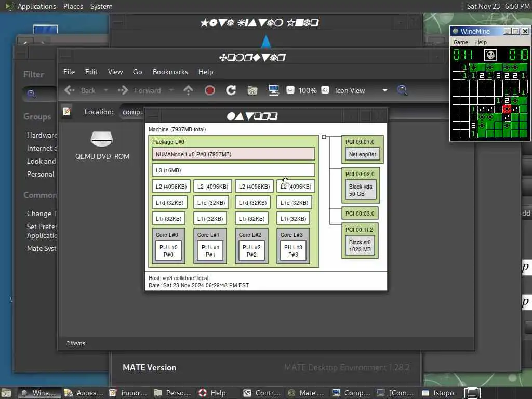
Task: Click the Back arrow in file manager
Action: (70, 90)
